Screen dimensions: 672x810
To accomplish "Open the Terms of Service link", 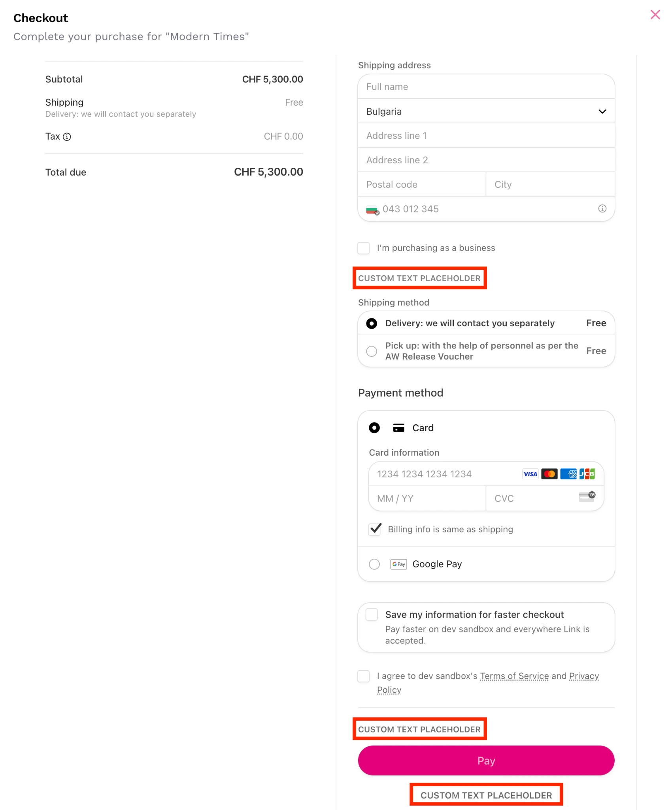I will pyautogui.click(x=514, y=676).
